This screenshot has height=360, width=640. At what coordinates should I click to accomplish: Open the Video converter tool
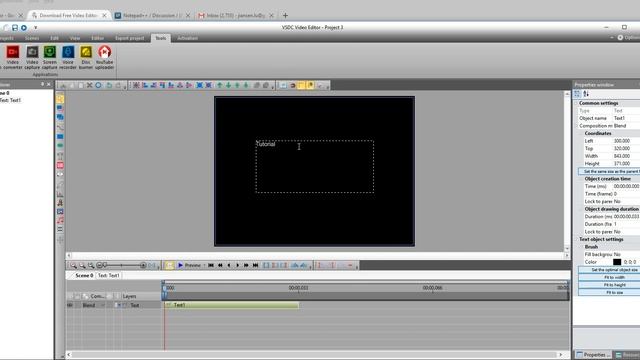[13, 57]
